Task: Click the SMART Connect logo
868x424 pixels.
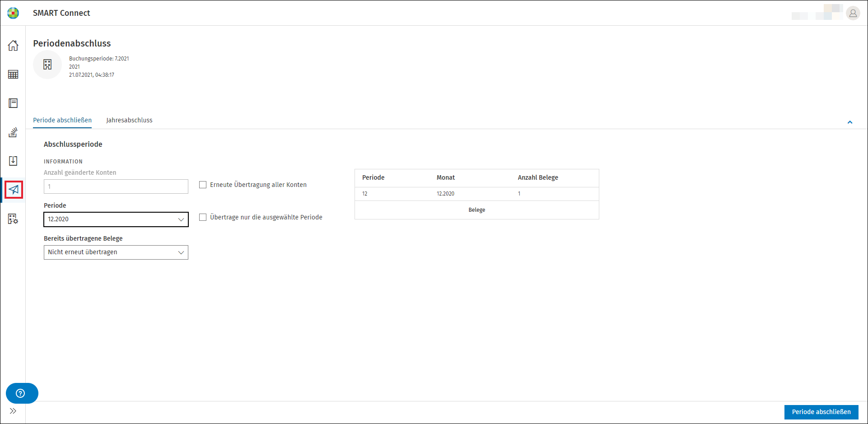Action: (x=13, y=13)
